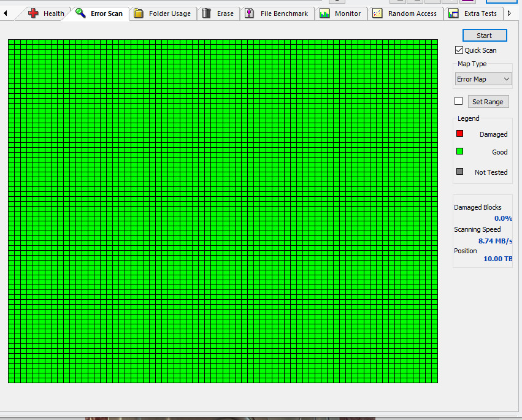Viewport: 522px width, 420px height.
Task: Show more tabs with right arrow
Action: (x=509, y=13)
